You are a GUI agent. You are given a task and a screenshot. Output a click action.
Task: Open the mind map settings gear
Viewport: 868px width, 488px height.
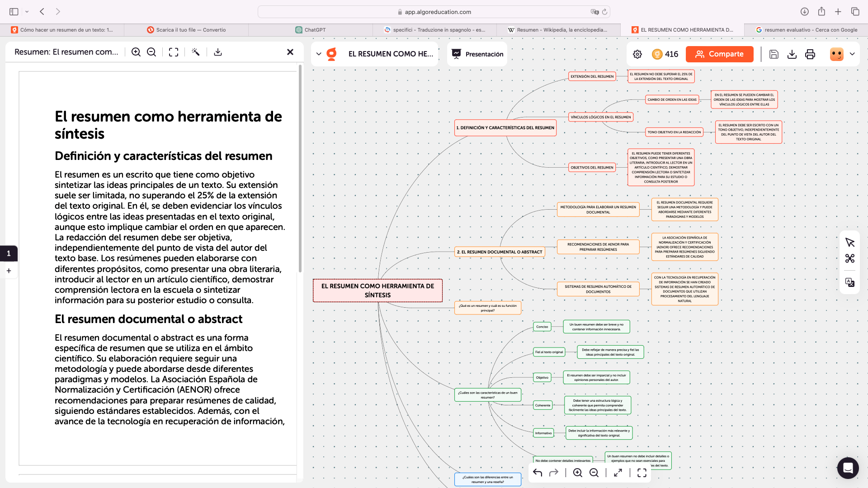coord(637,54)
